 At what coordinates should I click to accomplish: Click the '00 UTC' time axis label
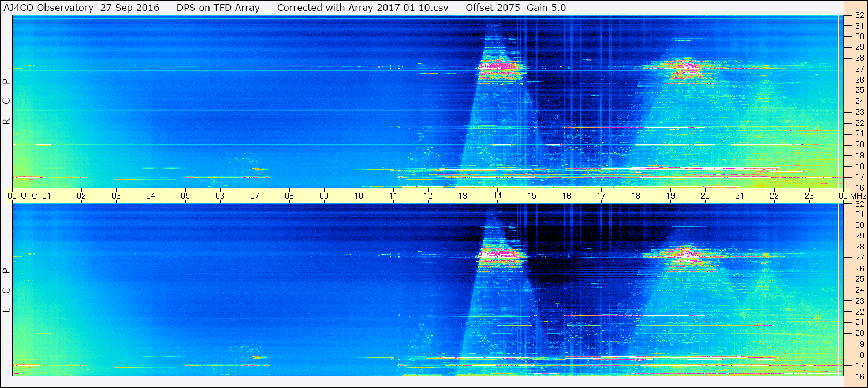[x=23, y=196]
